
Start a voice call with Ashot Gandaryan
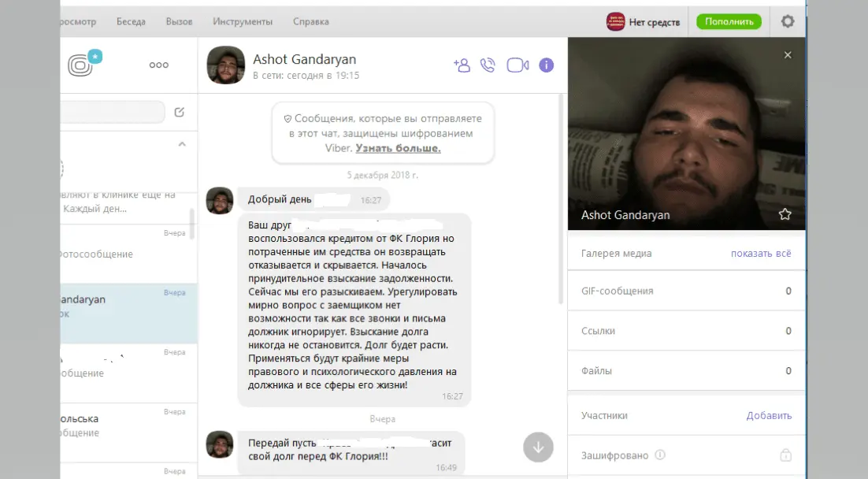tap(488, 65)
